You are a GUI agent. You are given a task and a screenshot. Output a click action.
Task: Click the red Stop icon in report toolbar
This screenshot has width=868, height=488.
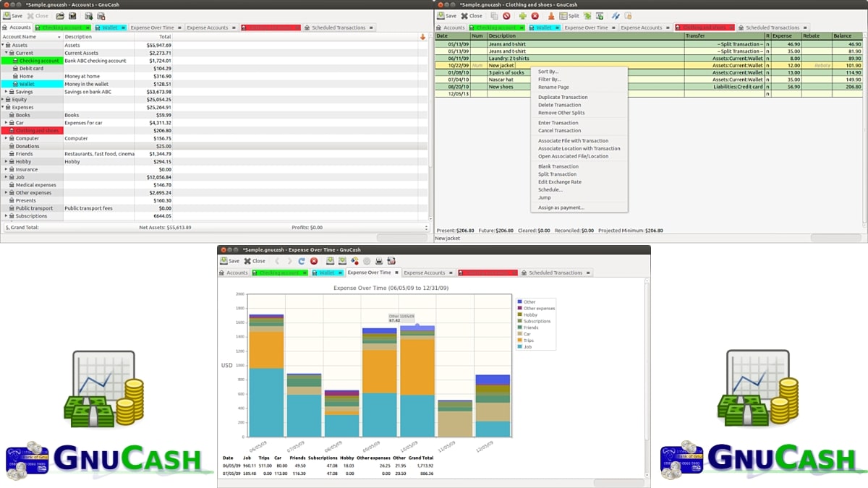coord(314,261)
